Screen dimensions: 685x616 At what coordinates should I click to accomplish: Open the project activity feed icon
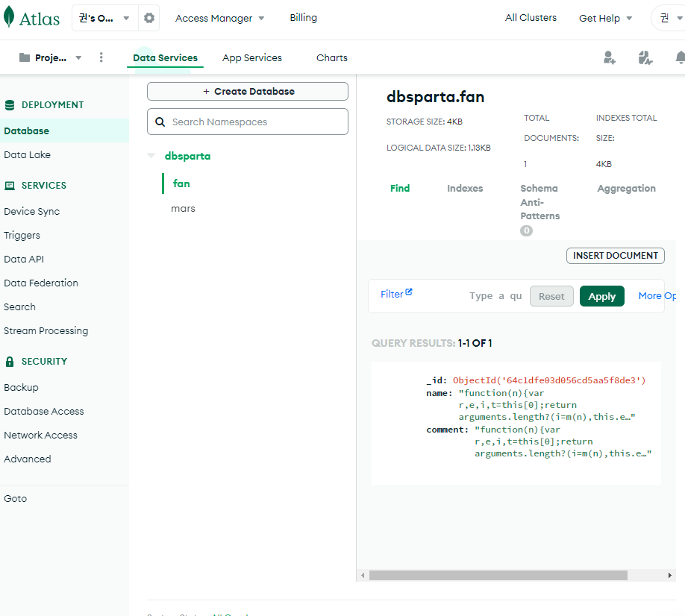tap(645, 57)
